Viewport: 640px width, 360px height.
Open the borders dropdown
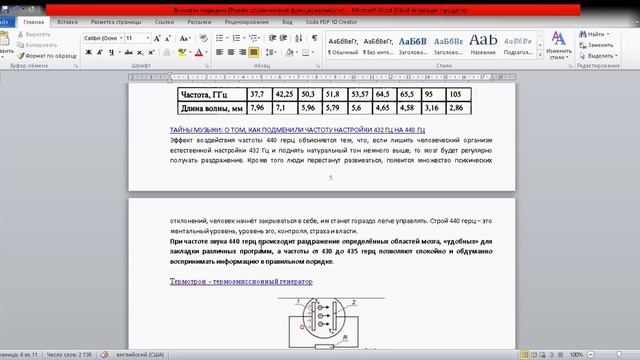click(x=313, y=52)
